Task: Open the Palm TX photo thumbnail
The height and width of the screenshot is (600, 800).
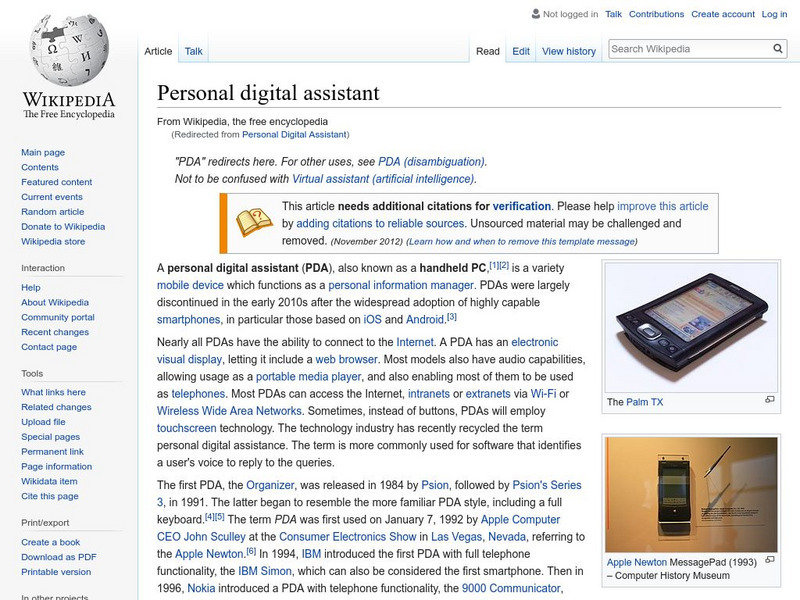Action: click(691, 327)
